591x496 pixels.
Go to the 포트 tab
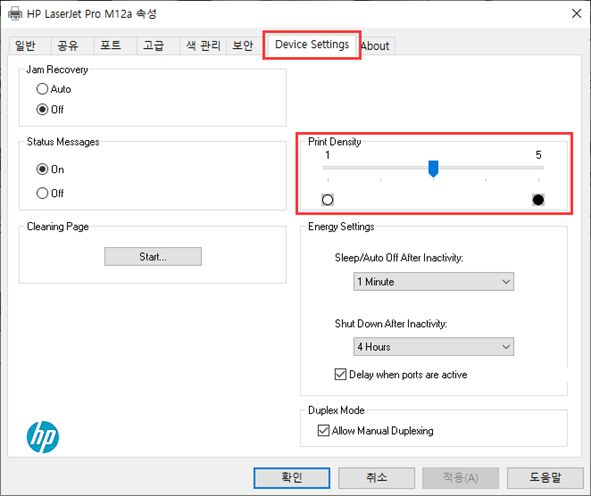pyautogui.click(x=110, y=46)
